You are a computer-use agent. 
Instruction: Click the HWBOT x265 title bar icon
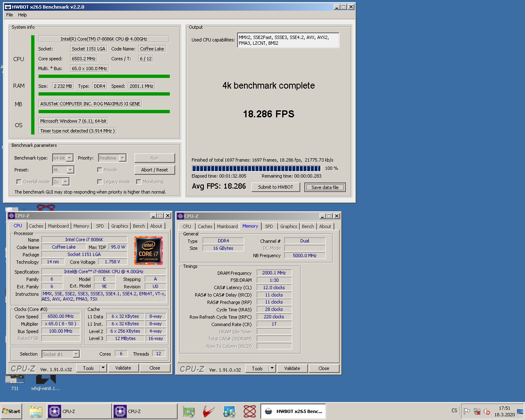(x=8, y=7)
